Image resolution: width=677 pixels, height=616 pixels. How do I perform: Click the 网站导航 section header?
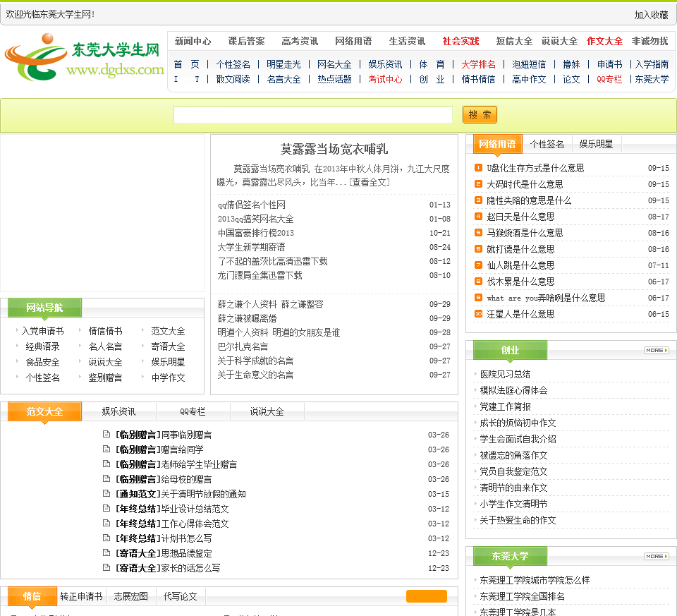pyautogui.click(x=44, y=308)
